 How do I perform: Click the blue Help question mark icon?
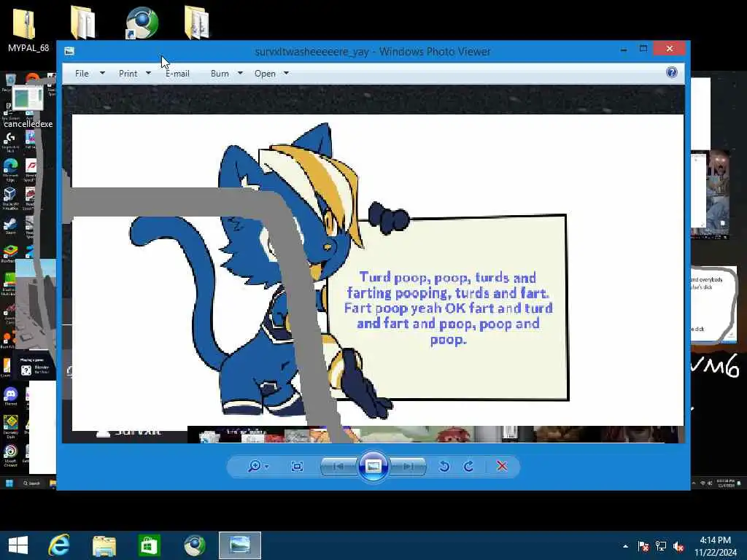tap(672, 72)
